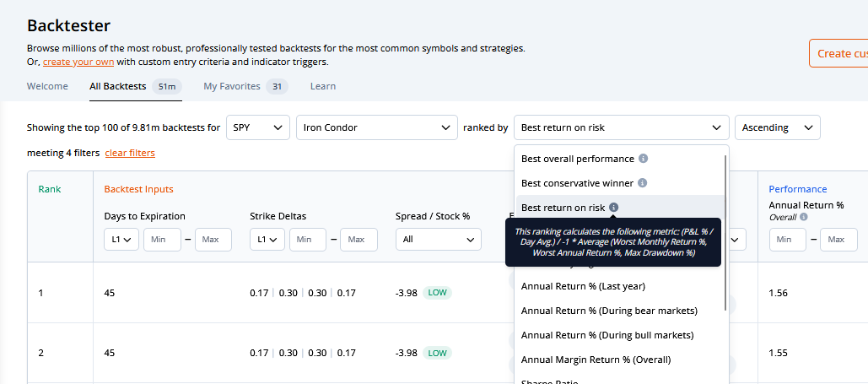Open the Ascending sort order dropdown
This screenshot has height=384, width=868.
click(x=777, y=127)
